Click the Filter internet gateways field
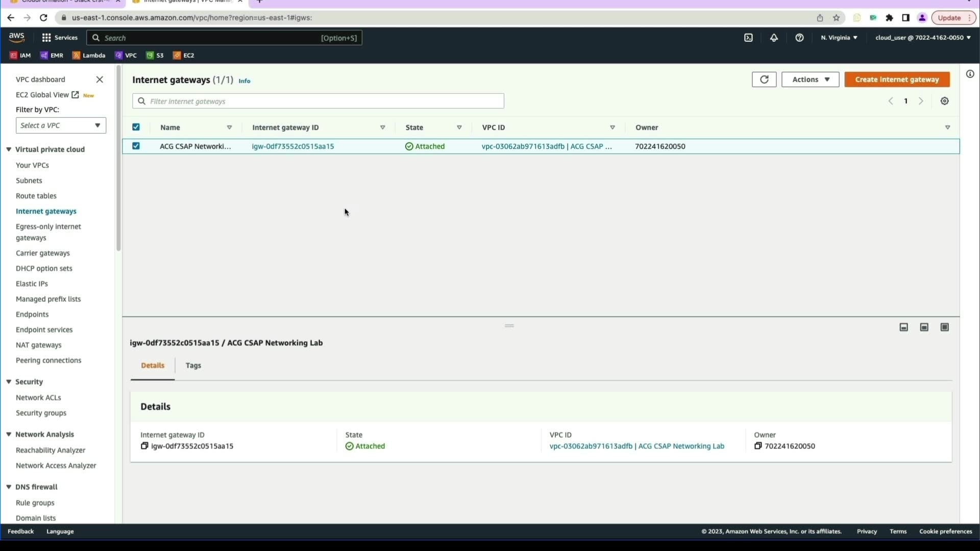 click(318, 101)
